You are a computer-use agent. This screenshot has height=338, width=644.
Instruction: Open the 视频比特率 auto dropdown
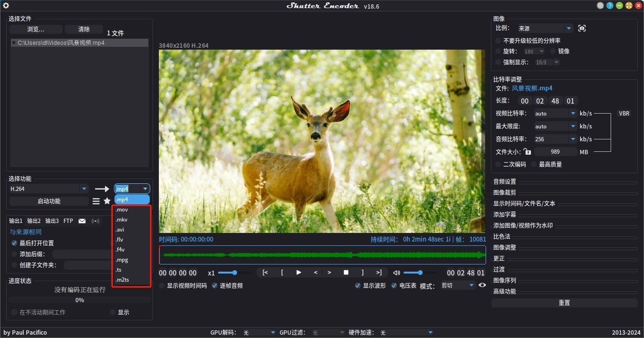573,114
